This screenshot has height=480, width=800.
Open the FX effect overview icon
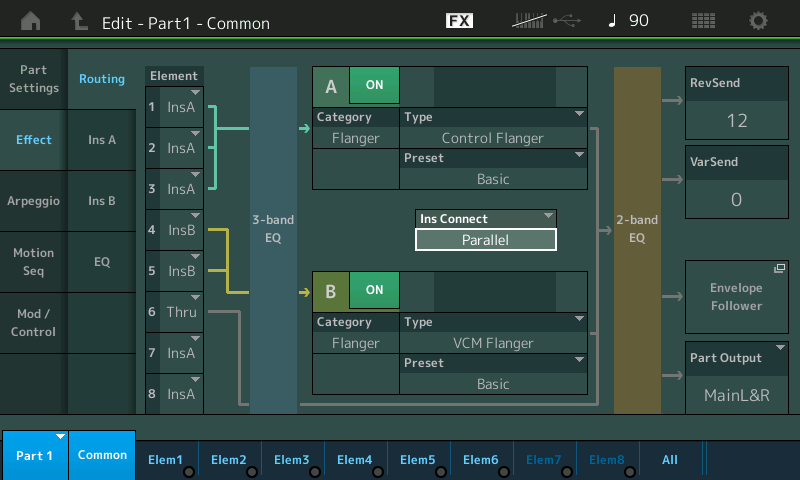(x=459, y=20)
